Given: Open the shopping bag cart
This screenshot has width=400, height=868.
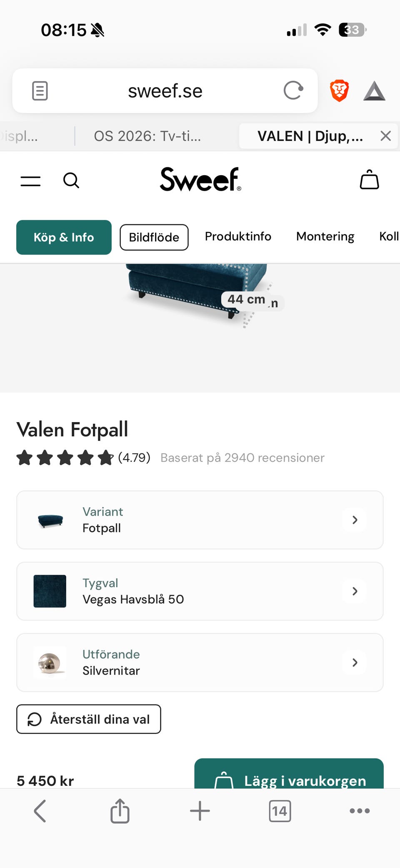Looking at the screenshot, I should (369, 180).
